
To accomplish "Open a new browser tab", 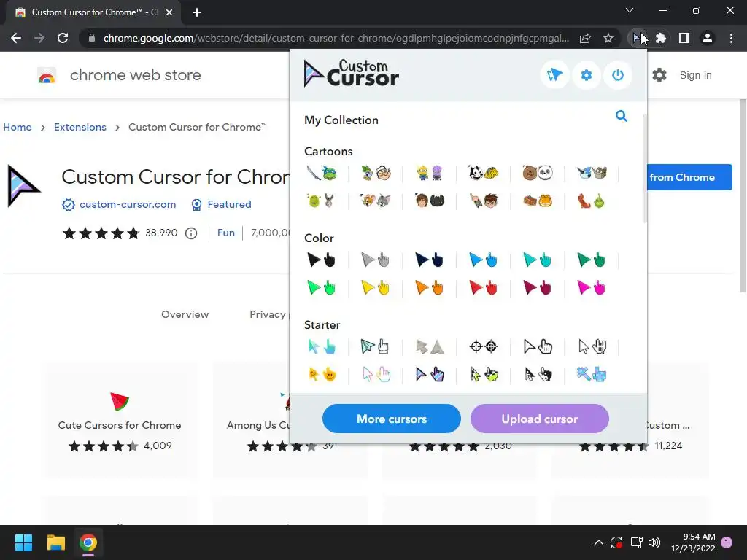I will coord(197,12).
